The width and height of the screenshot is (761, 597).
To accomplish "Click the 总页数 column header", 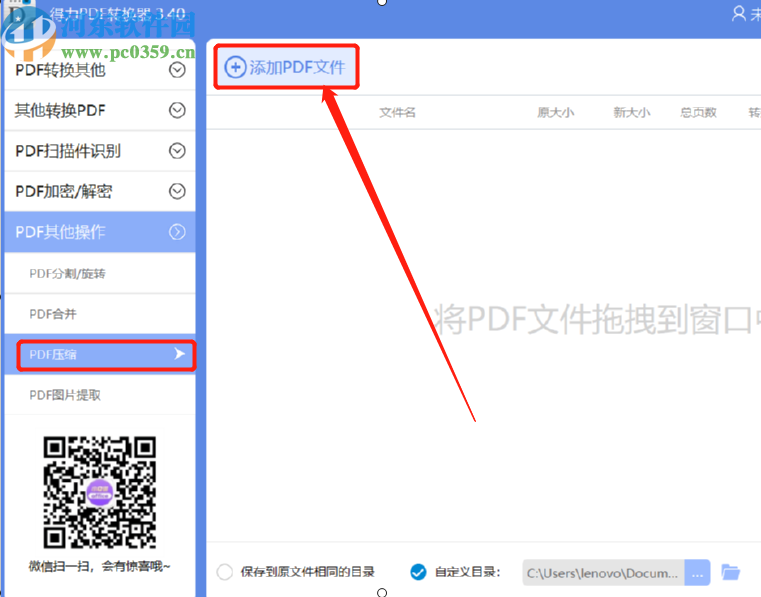I will pyautogui.click(x=698, y=113).
